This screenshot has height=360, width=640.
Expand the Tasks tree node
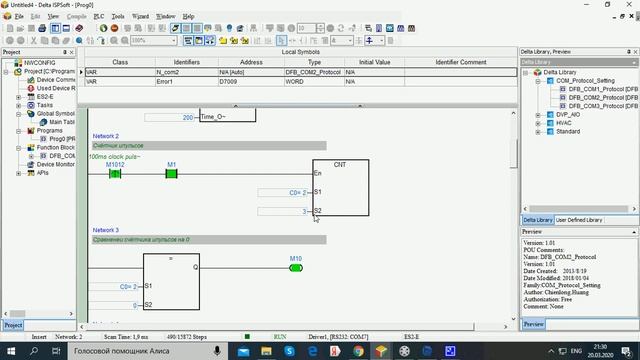18,105
